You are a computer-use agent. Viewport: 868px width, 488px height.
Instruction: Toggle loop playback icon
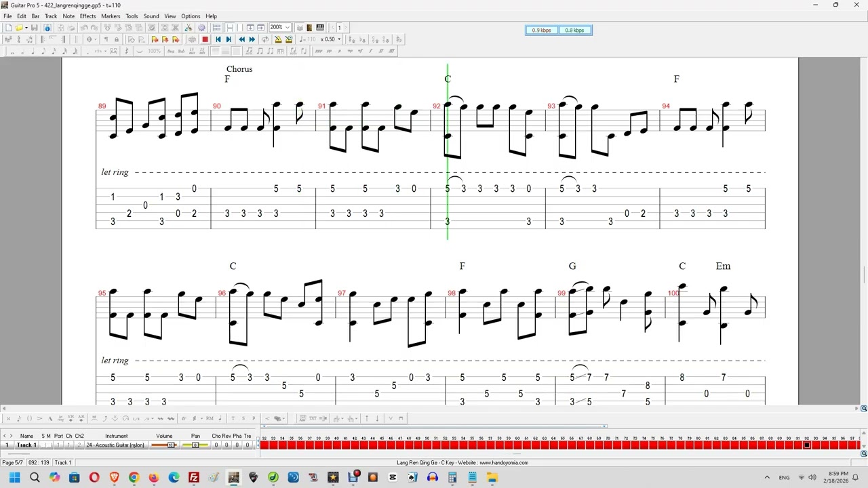coord(265,39)
